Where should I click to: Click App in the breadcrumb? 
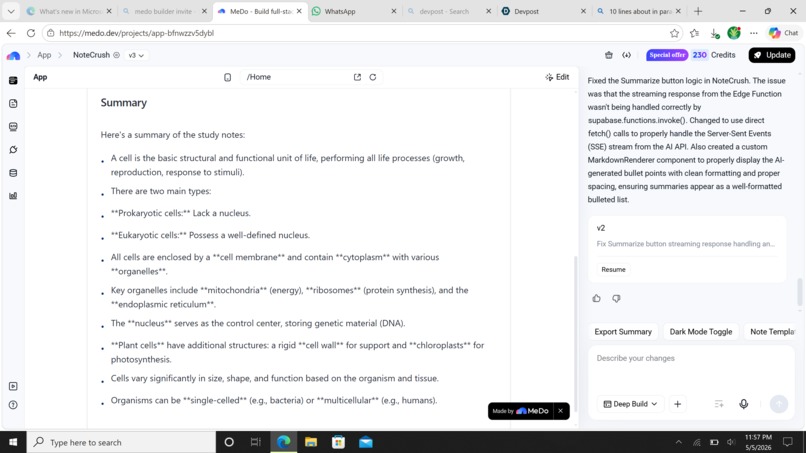pyautogui.click(x=44, y=55)
